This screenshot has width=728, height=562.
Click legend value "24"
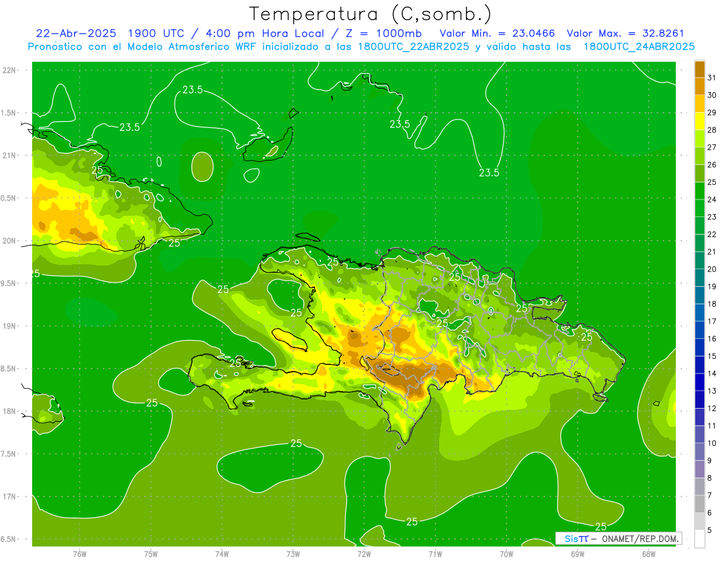pos(712,199)
